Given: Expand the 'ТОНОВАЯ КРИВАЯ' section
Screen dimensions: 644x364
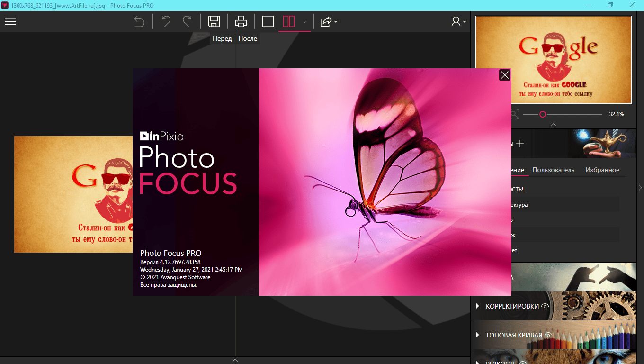Looking at the screenshot, I should [x=478, y=335].
